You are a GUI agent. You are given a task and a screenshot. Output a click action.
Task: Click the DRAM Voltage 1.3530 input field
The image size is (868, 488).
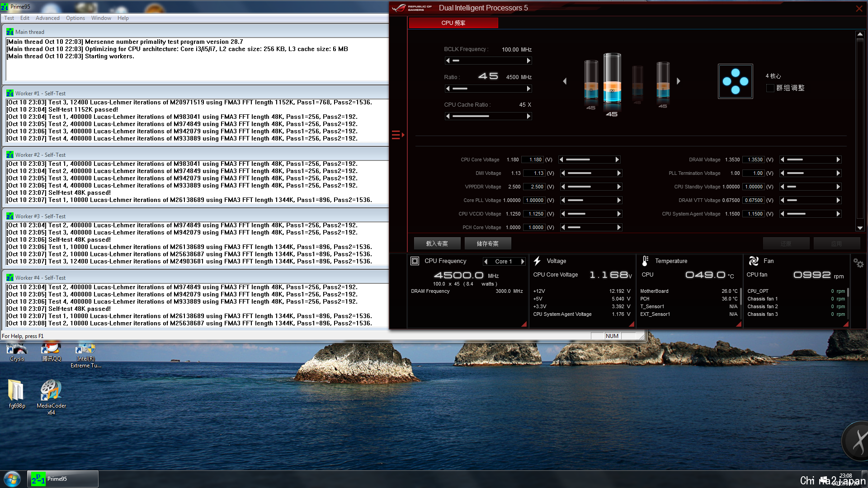754,160
